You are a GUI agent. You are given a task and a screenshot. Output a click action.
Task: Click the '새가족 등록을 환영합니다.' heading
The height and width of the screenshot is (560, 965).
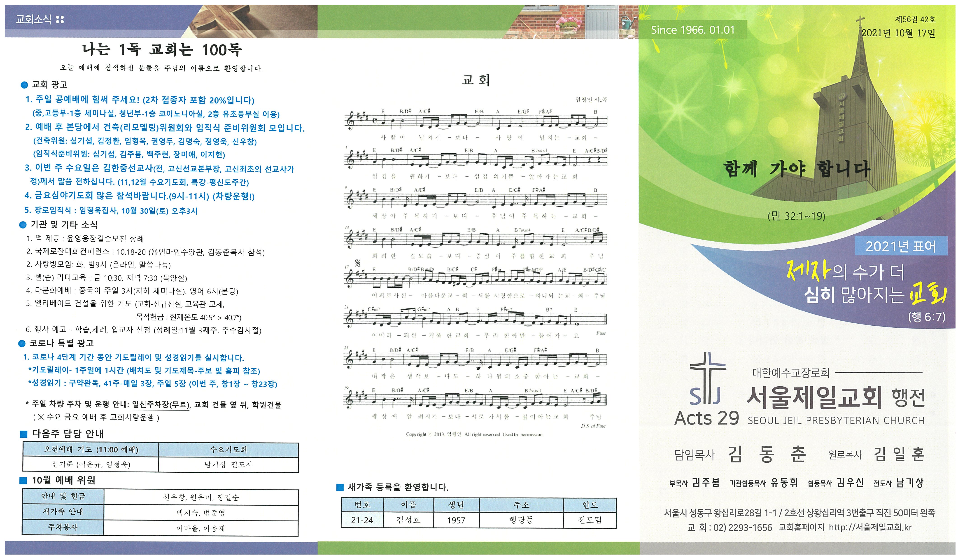click(398, 488)
